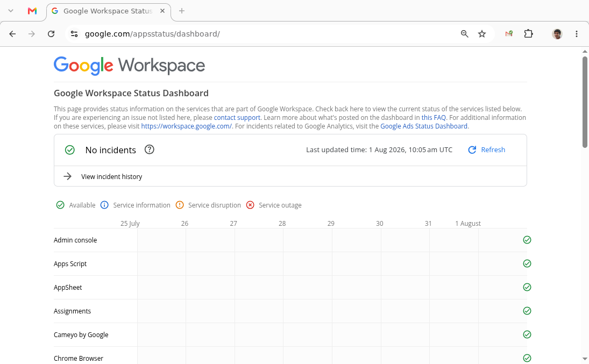Image resolution: width=589 pixels, height=364 pixels.
Task: Select the Admin console row label
Action: (x=75, y=240)
